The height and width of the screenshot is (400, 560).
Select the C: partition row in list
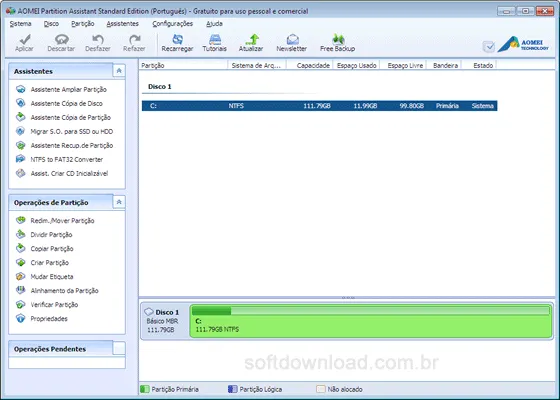point(319,106)
